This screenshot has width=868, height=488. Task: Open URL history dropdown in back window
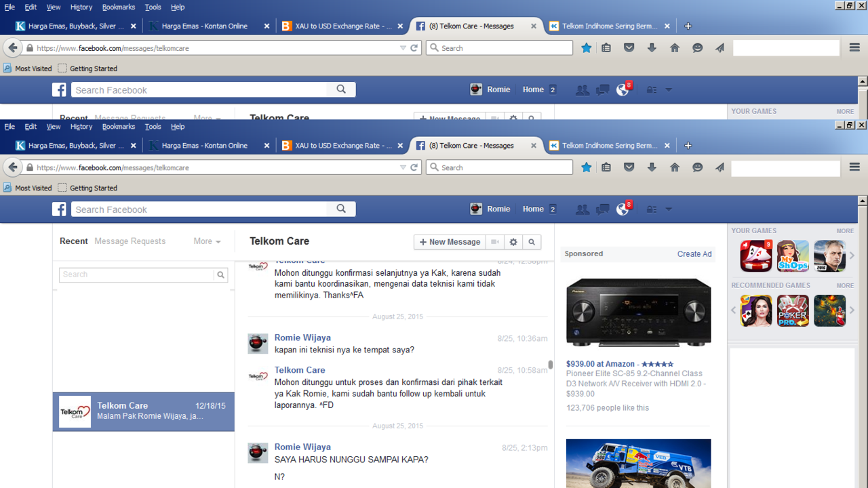coord(403,48)
